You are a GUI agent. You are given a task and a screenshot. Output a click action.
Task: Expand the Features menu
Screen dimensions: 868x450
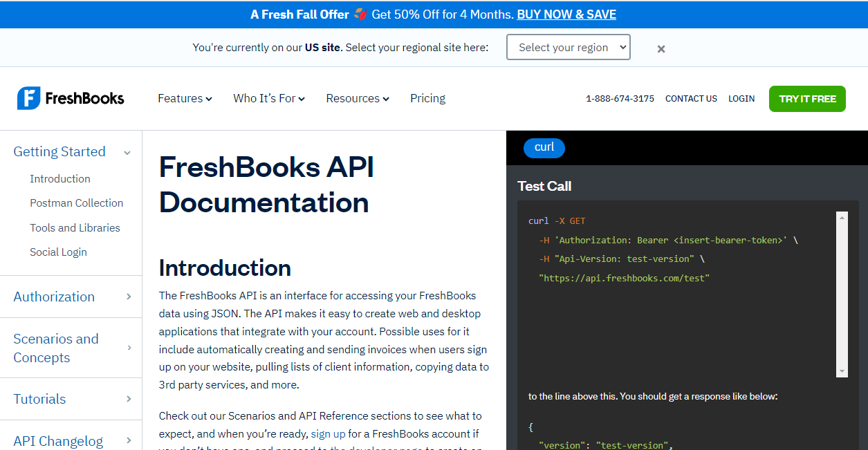185,98
